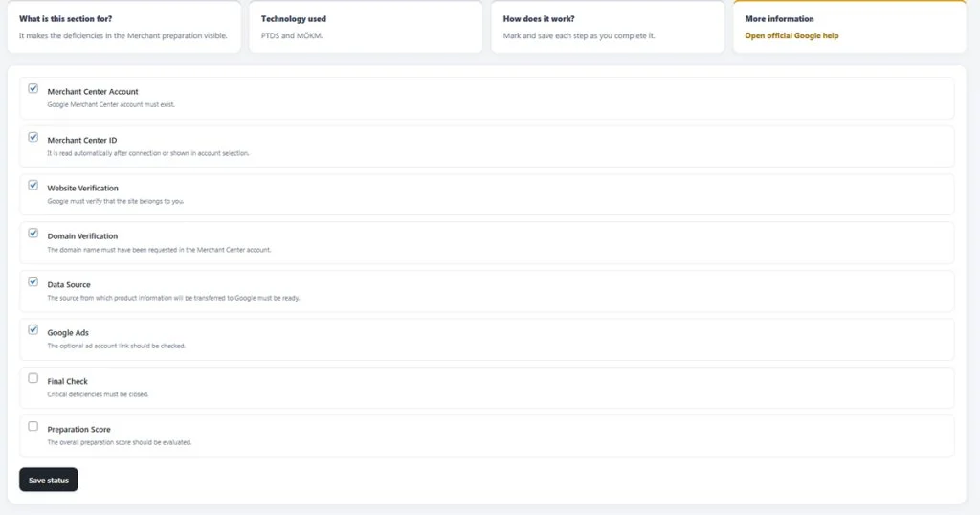Select the 'Technology used' card heading
Viewport: 980px width, 515px height.
pyautogui.click(x=294, y=19)
